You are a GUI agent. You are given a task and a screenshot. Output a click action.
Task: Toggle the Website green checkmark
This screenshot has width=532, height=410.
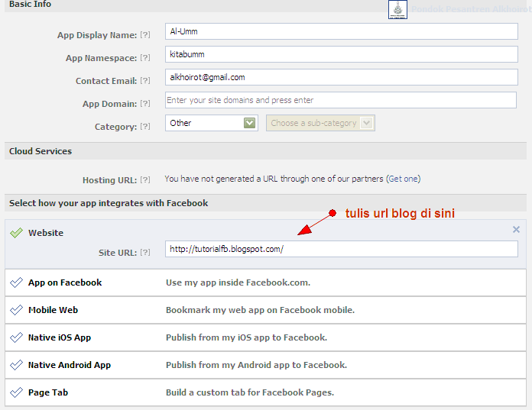click(x=16, y=233)
